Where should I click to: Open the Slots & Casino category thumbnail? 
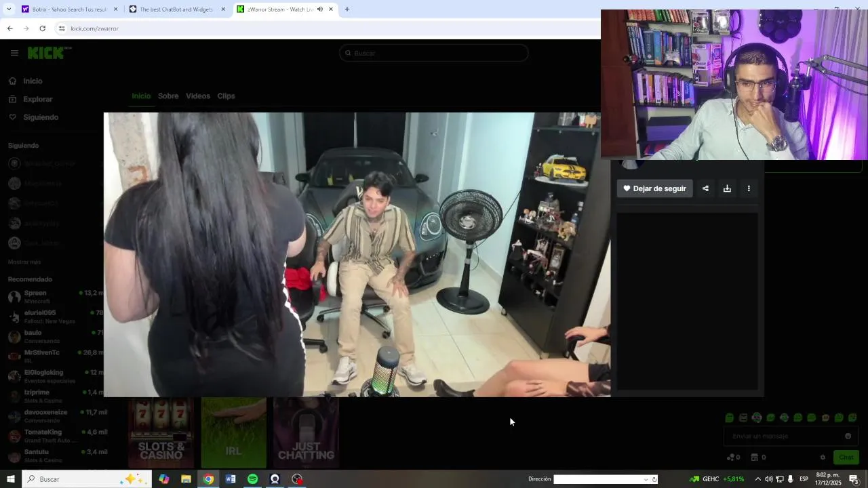pos(161,433)
